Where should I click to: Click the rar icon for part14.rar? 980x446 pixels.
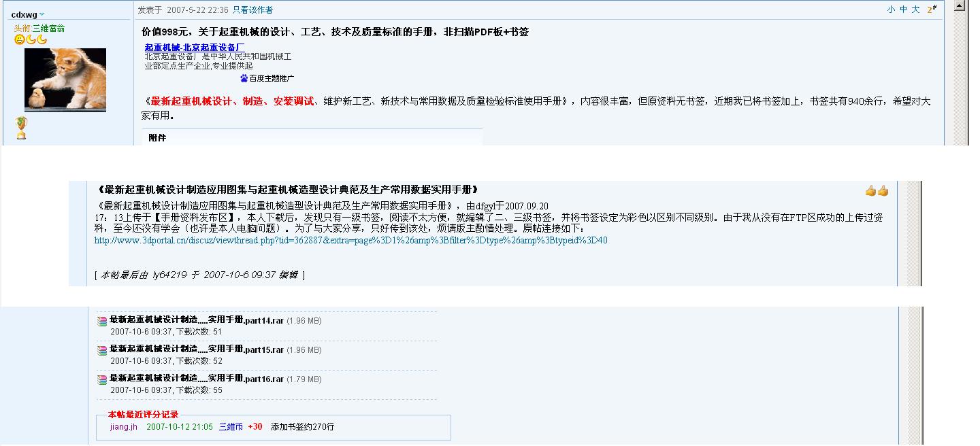[102, 321]
